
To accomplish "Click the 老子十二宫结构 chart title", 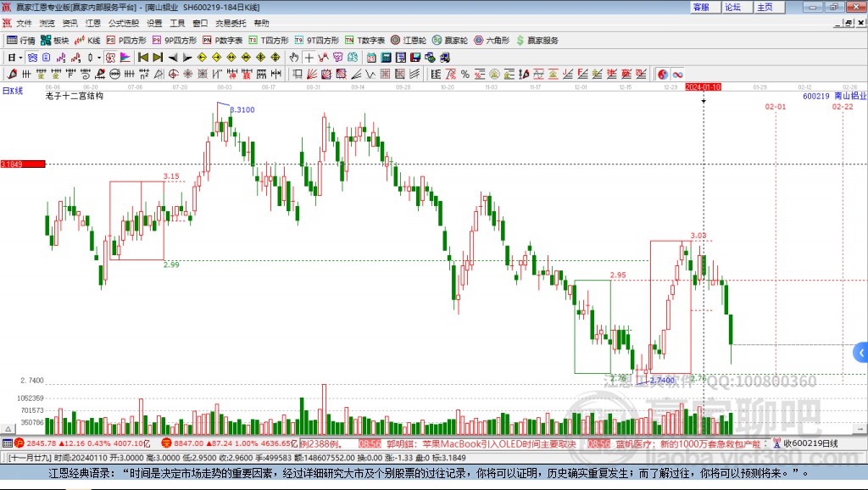I will tap(75, 96).
